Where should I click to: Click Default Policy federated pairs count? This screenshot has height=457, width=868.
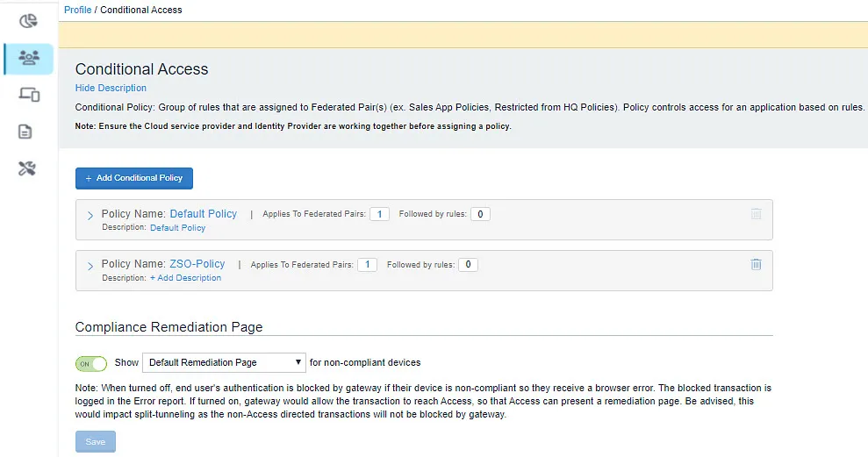379,214
